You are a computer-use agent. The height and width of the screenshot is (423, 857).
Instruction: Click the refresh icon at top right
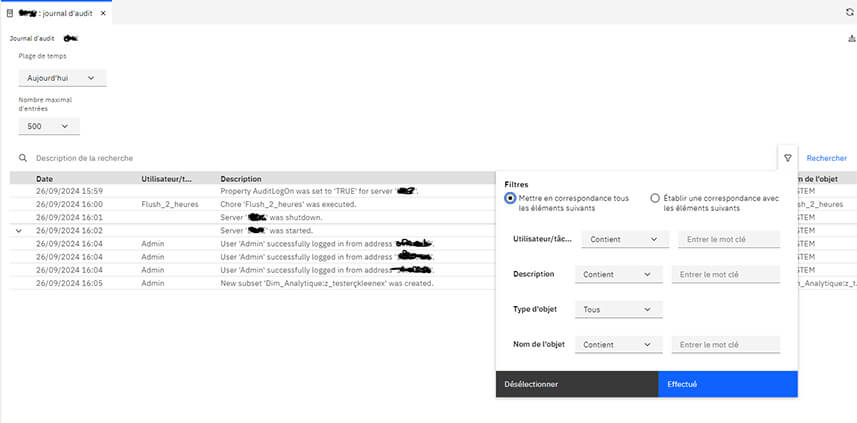point(849,11)
